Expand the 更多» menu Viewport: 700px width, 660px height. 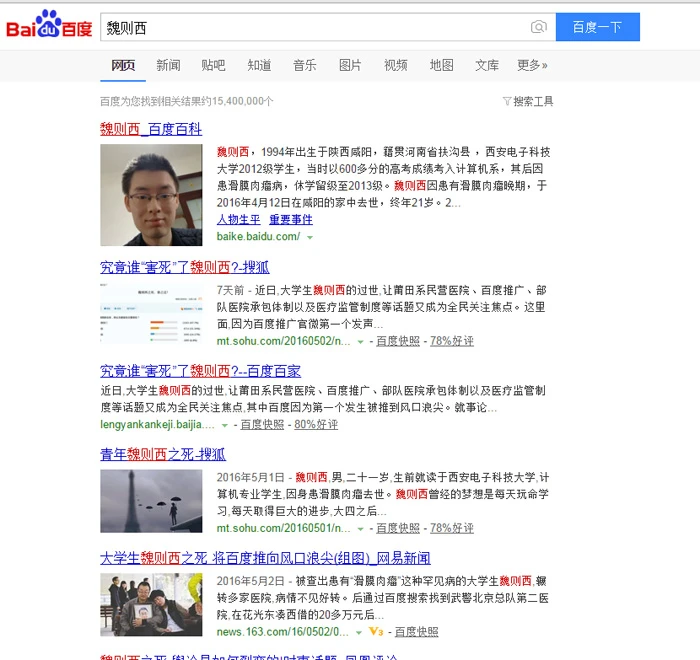532,66
